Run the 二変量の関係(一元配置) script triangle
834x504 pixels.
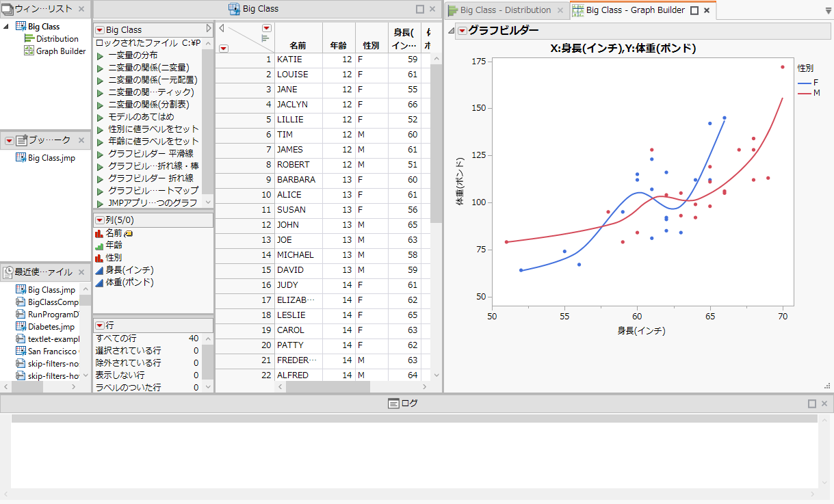(100, 80)
